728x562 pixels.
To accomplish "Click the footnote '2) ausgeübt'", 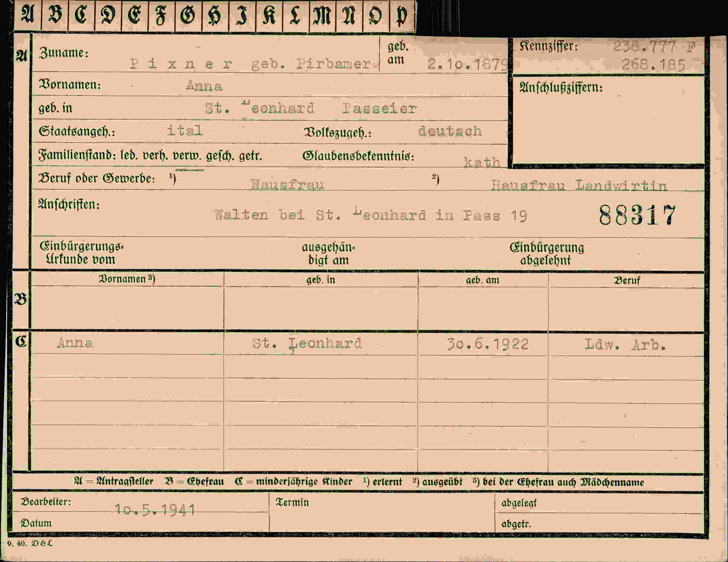I will click(437, 482).
